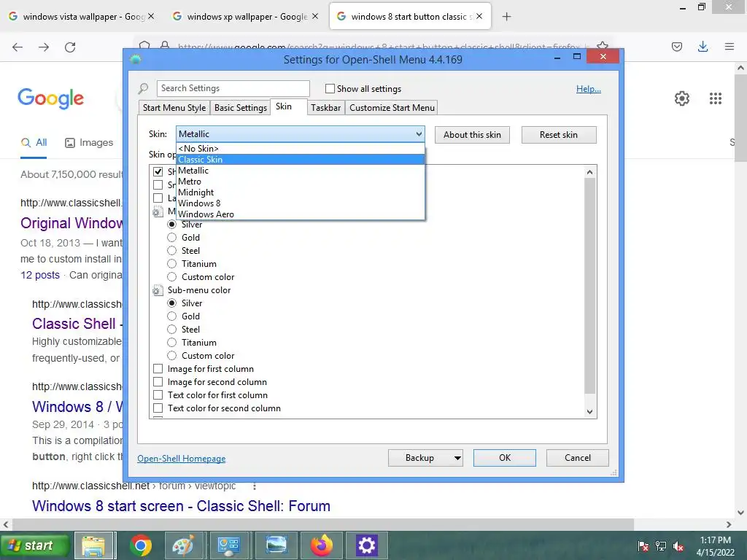This screenshot has height=560, width=747.
Task: Click the Search Settings input field
Action: click(x=233, y=88)
